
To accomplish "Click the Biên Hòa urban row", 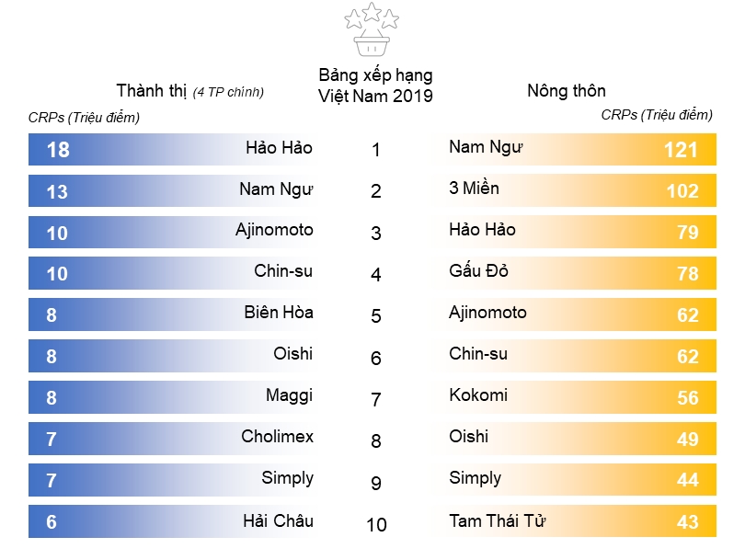I will click(172, 314).
